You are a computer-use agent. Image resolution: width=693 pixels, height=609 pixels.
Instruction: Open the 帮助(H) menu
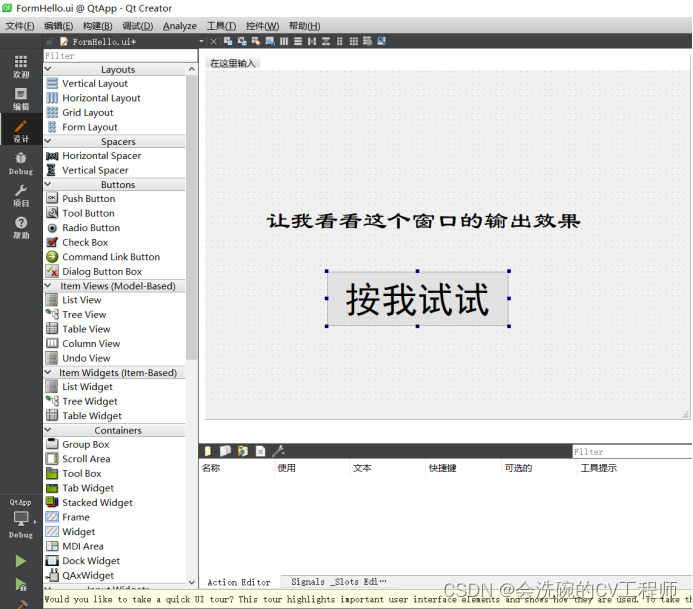[305, 26]
